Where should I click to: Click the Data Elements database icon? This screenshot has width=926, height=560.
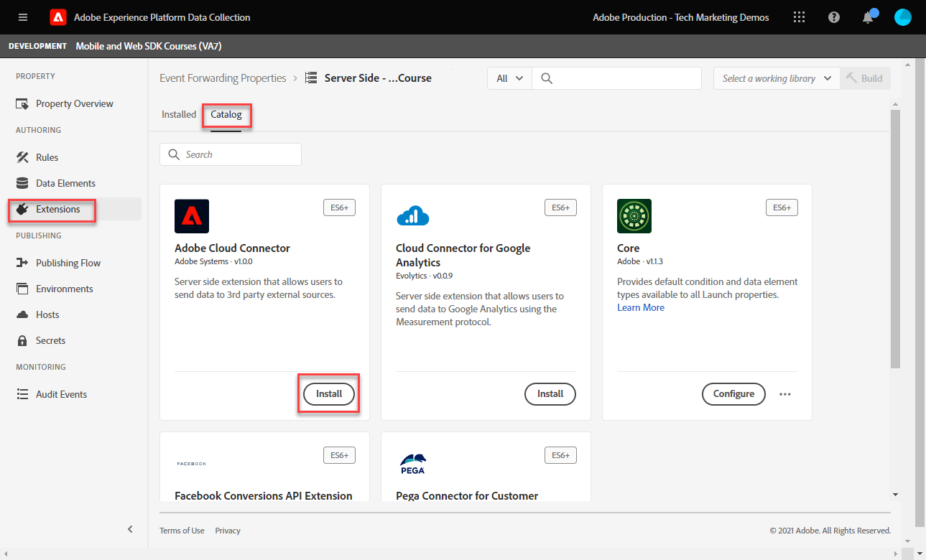(x=22, y=183)
